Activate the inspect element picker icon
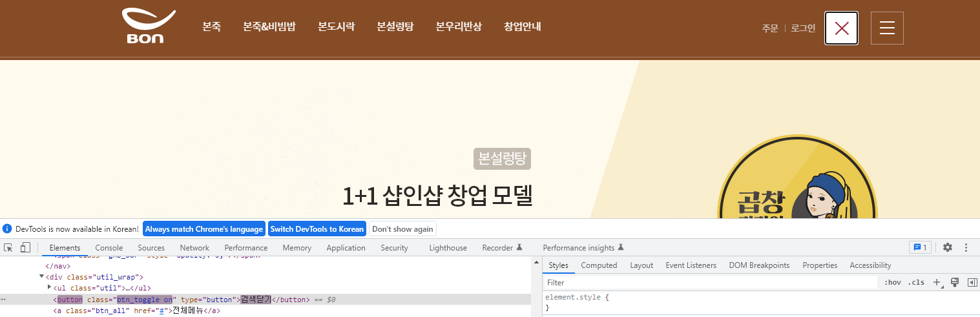The image size is (980, 317). coord(8,247)
